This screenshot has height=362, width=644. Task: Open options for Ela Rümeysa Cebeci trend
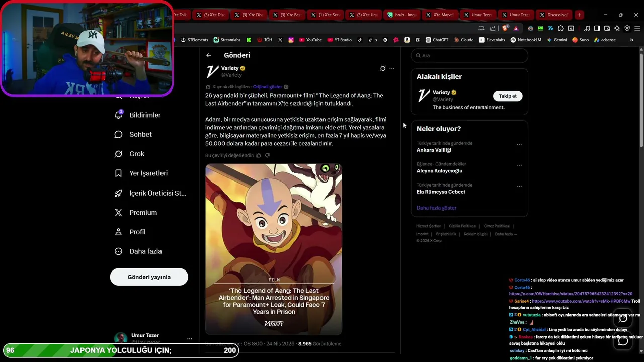pos(519,186)
